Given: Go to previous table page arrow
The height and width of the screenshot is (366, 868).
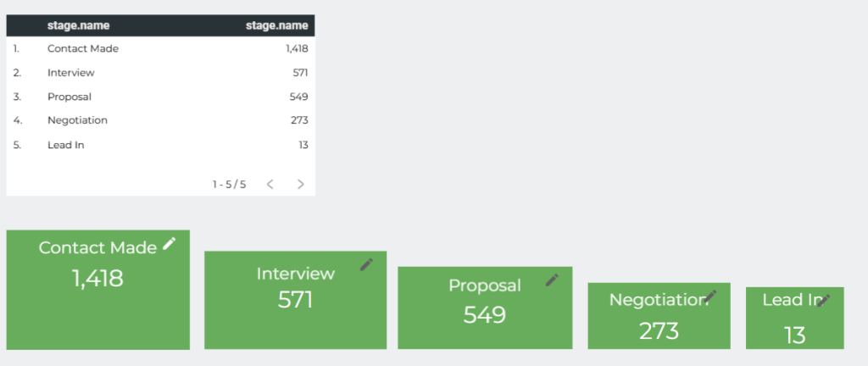Looking at the screenshot, I should [x=270, y=184].
